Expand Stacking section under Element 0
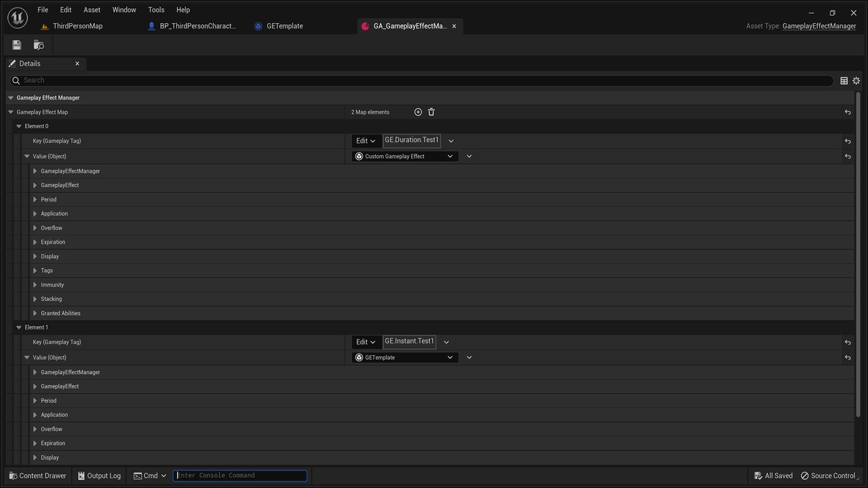Screen dimensions: 868x488 (35, 299)
